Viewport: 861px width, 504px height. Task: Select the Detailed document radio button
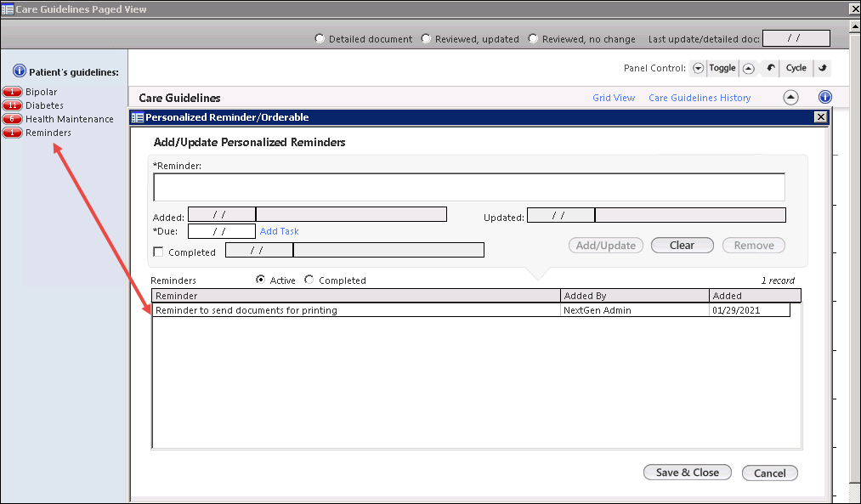point(320,39)
